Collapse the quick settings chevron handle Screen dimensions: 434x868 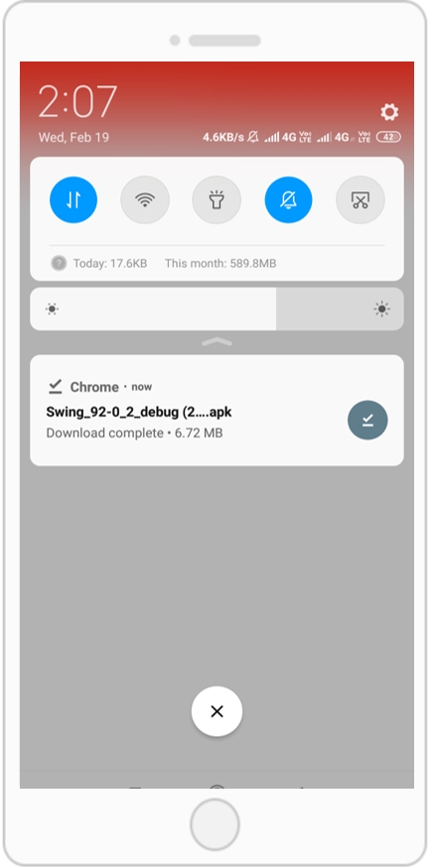click(217, 342)
